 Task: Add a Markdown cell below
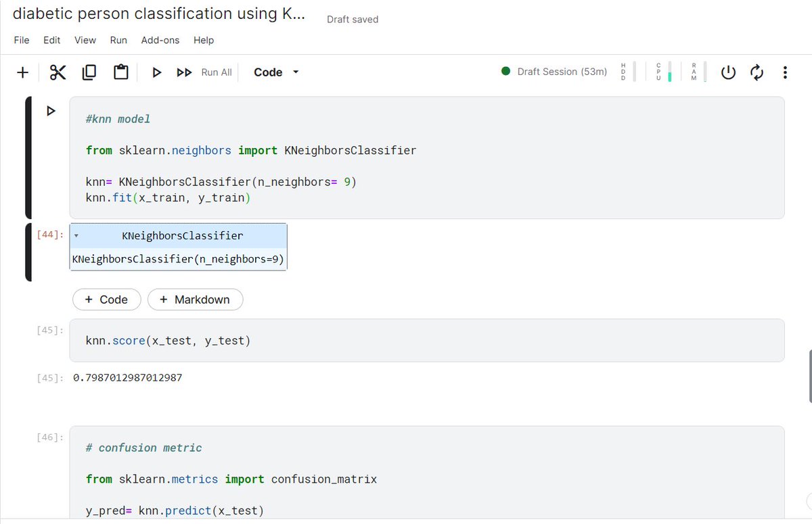pos(195,300)
